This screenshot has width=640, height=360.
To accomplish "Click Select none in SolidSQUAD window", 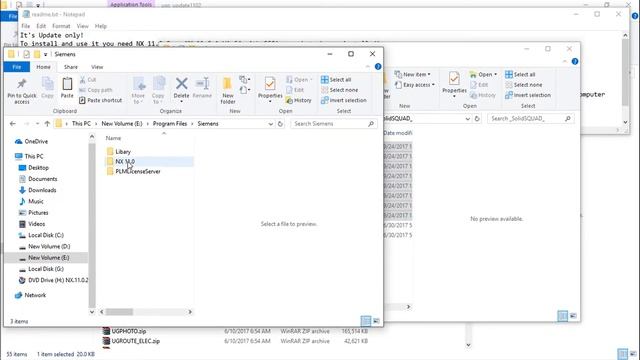I will point(524,84).
